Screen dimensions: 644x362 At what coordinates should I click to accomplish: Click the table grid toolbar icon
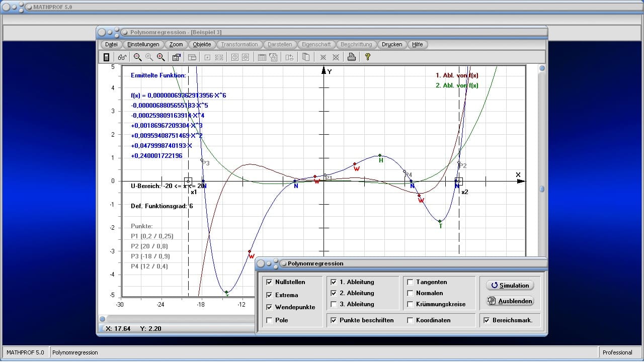262,57
